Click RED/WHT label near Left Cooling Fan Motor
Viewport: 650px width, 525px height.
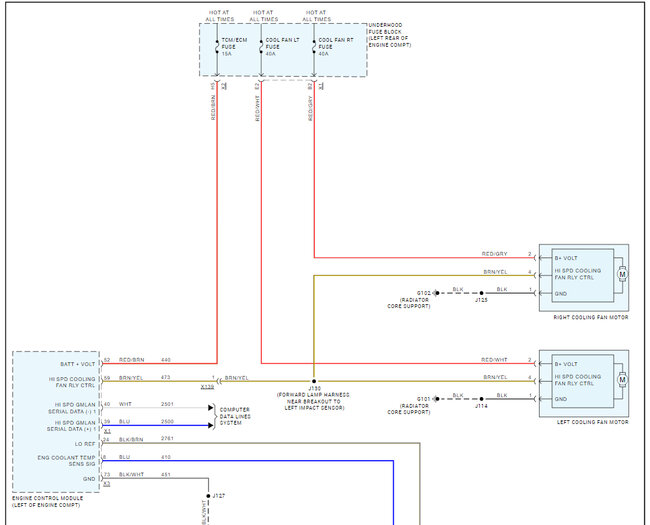pos(494,360)
